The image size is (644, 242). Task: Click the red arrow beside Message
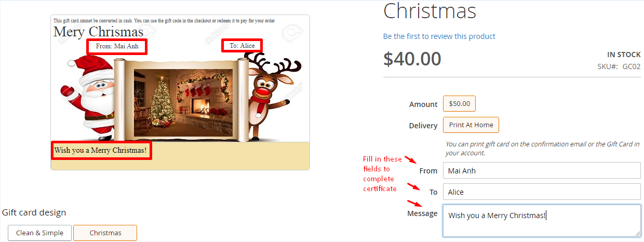click(x=413, y=204)
